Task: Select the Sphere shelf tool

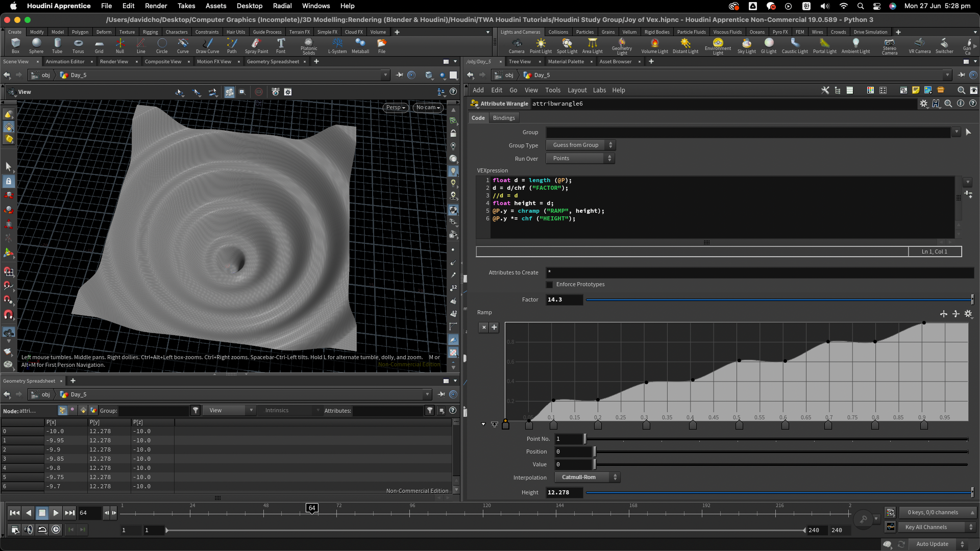Action: pyautogui.click(x=36, y=45)
